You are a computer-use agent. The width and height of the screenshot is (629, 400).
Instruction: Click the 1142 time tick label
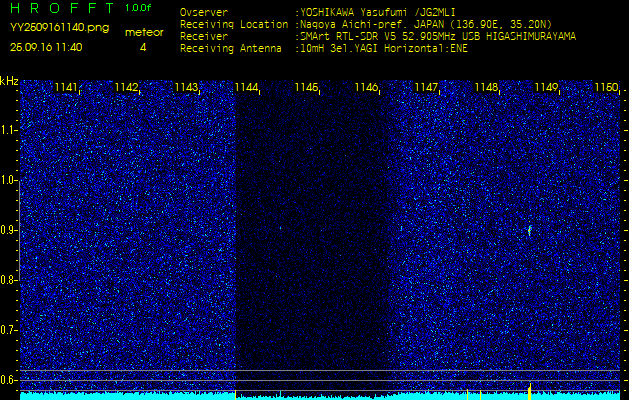click(x=126, y=87)
